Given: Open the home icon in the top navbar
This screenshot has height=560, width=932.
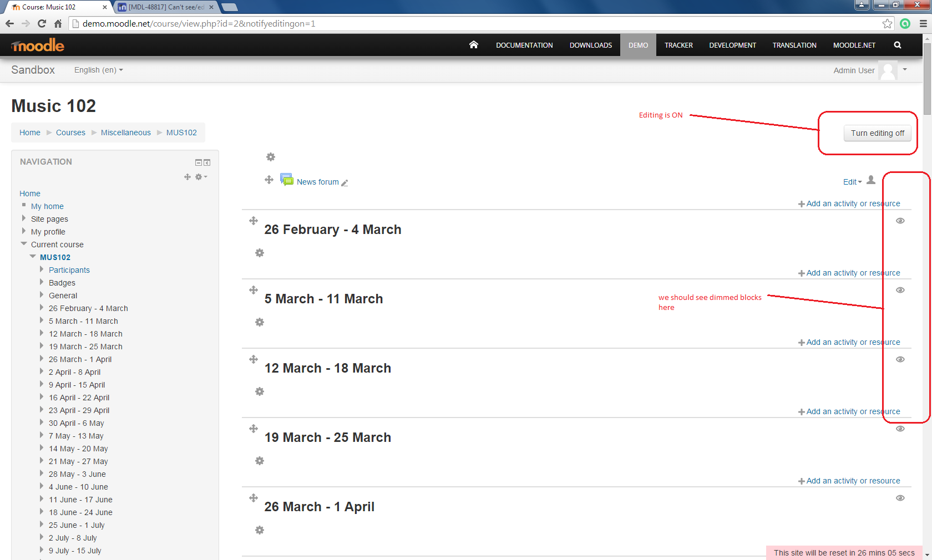Looking at the screenshot, I should 473,45.
